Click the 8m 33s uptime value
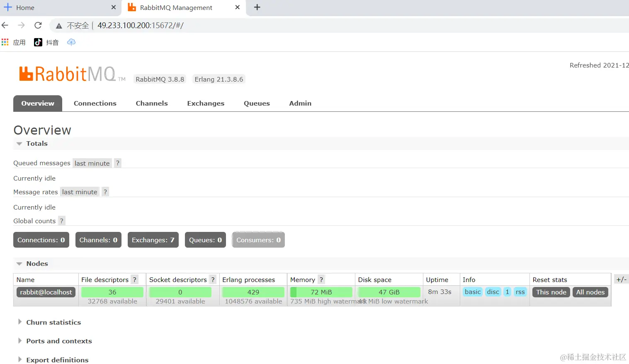629x364 pixels. tap(440, 292)
